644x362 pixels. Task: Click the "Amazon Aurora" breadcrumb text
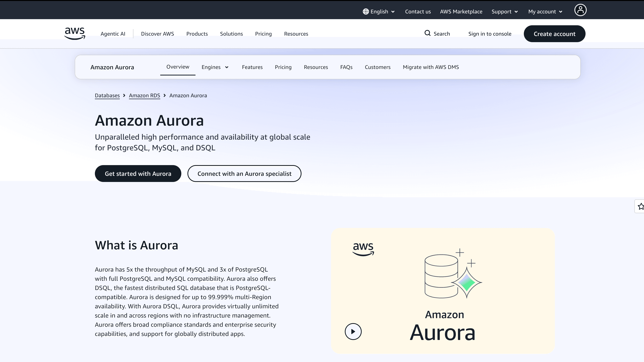tap(188, 95)
